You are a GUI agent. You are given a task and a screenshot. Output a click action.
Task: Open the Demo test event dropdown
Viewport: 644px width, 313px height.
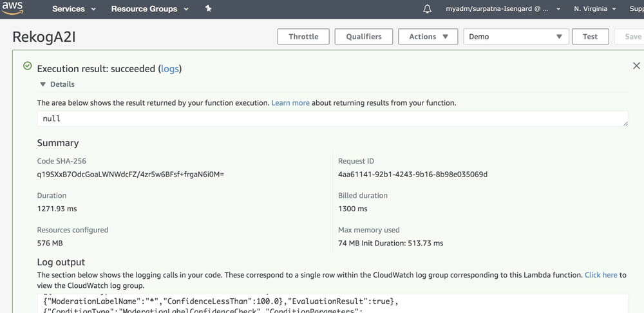(x=516, y=37)
